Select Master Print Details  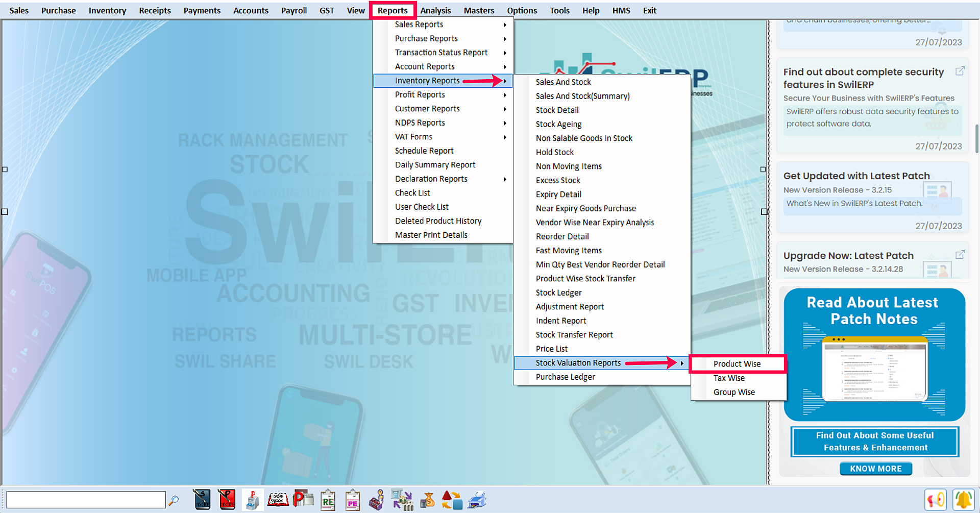(443, 235)
